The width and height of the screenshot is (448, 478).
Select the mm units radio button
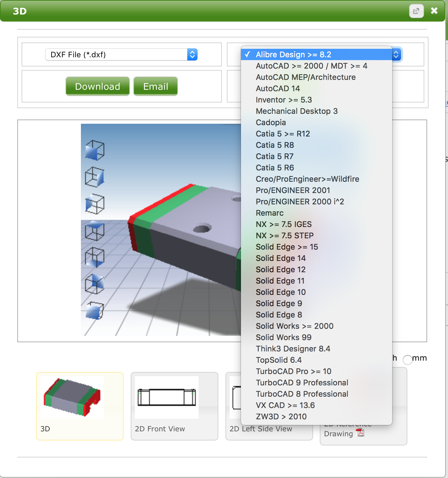coord(407,360)
